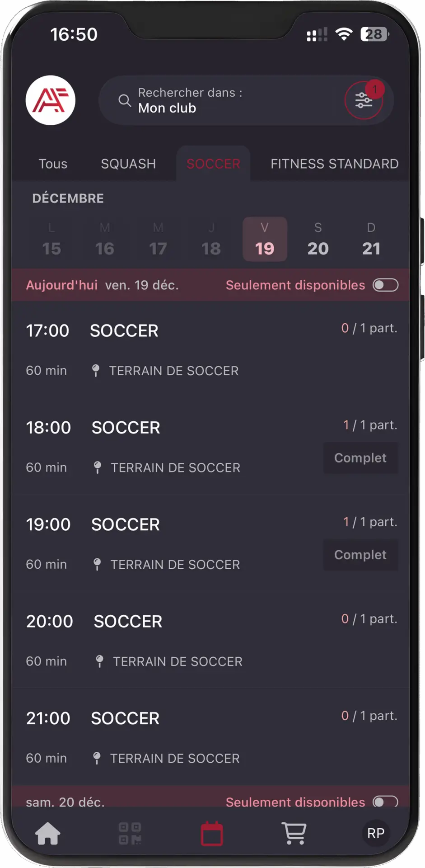425x868 pixels.
Task: Tap Complet button on 19:00 session
Action: click(360, 555)
